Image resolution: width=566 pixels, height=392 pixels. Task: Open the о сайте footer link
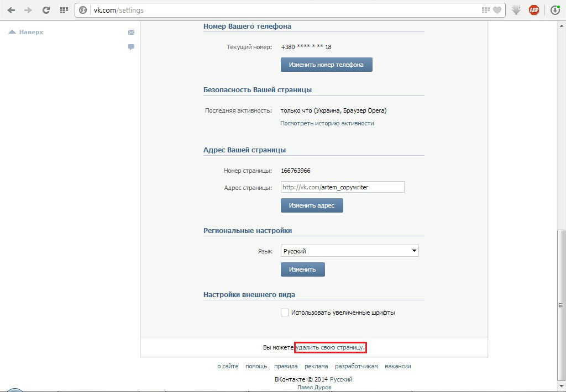228,367
